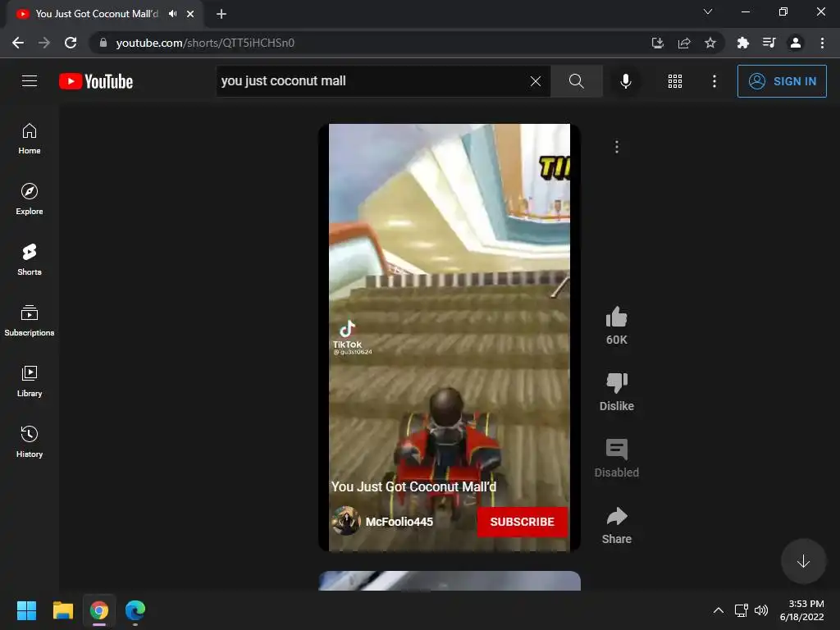Click Chrome icon in taskbar

[x=99, y=610]
